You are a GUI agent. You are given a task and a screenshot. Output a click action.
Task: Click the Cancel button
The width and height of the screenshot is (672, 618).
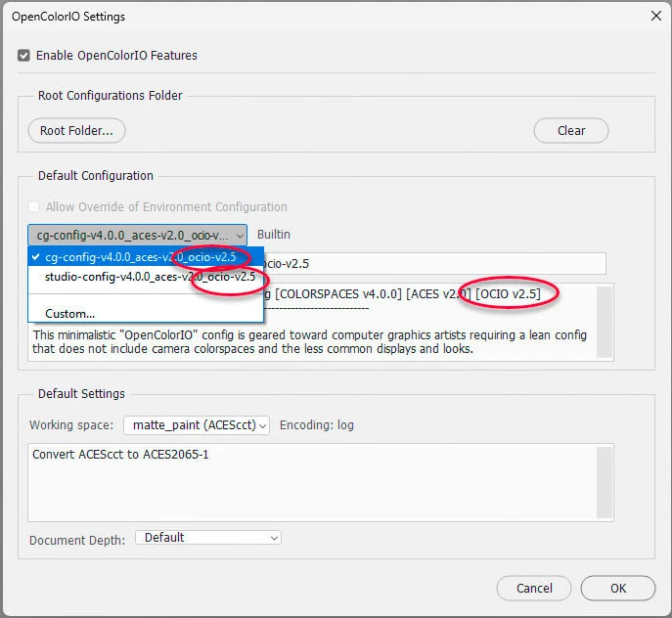[534, 588]
